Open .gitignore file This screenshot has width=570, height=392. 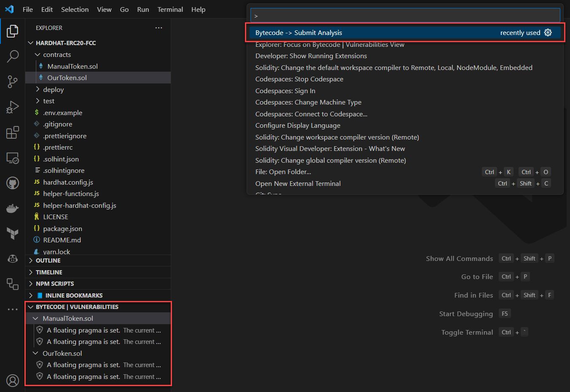pos(98,124)
